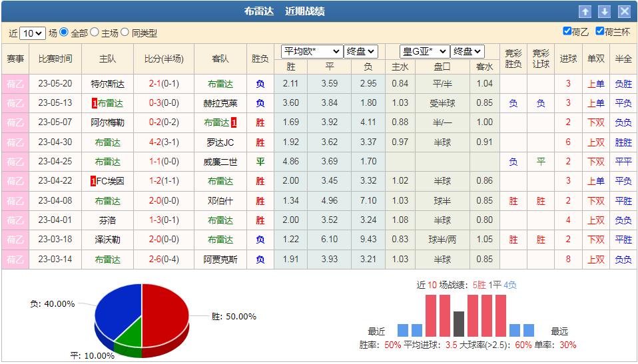638x364 pixels.
Task: Click the 9.43 away odds cell
Action: tap(368, 240)
